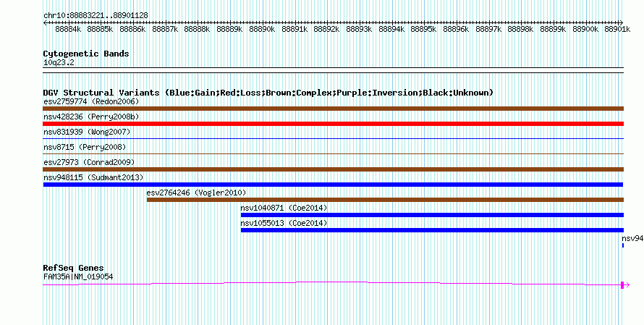Click the thin blue nsv831939 line
This screenshot has width=644, height=325.
pos(334,139)
